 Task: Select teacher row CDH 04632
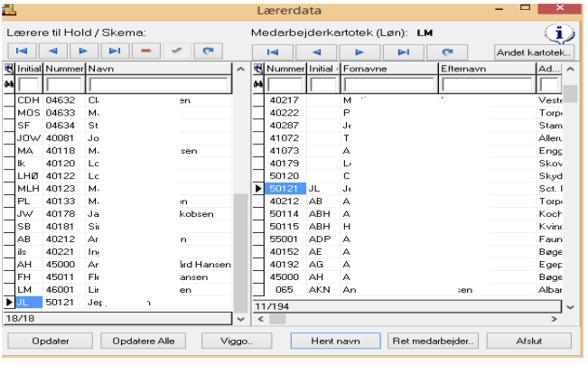(117, 100)
